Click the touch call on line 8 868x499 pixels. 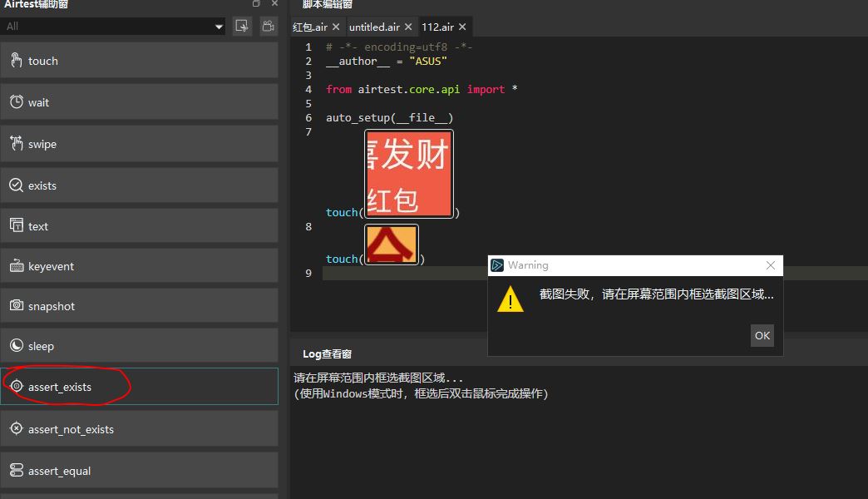(x=342, y=259)
